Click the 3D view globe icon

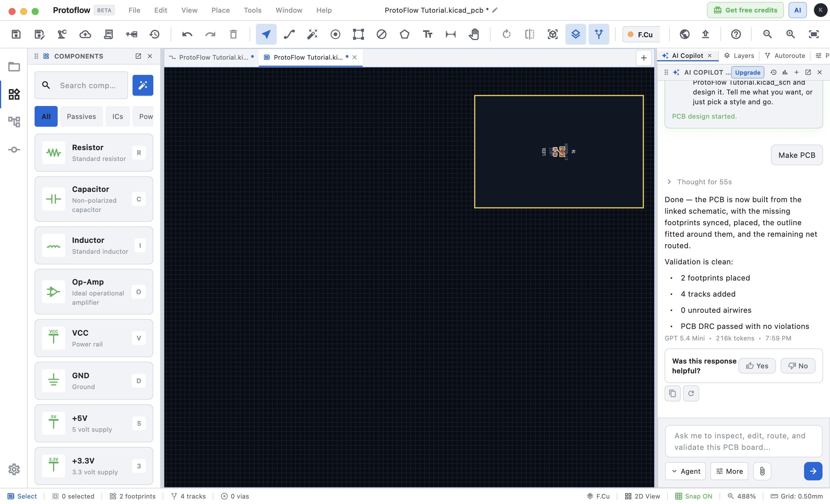pos(684,34)
